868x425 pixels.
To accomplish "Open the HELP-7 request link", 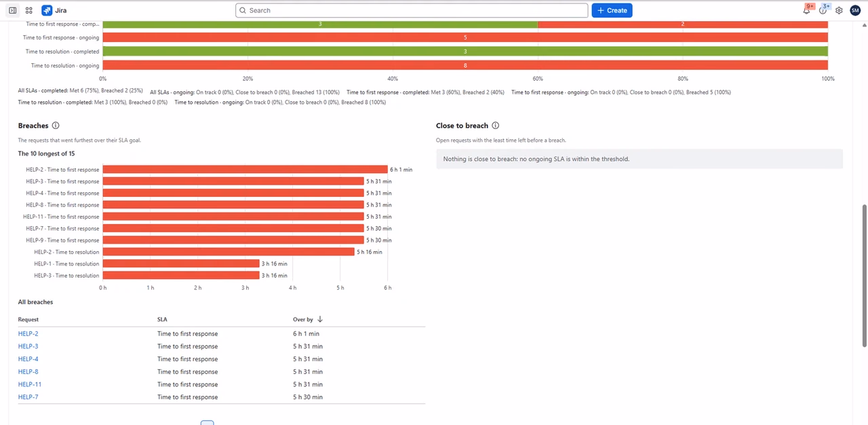I will coord(28,397).
